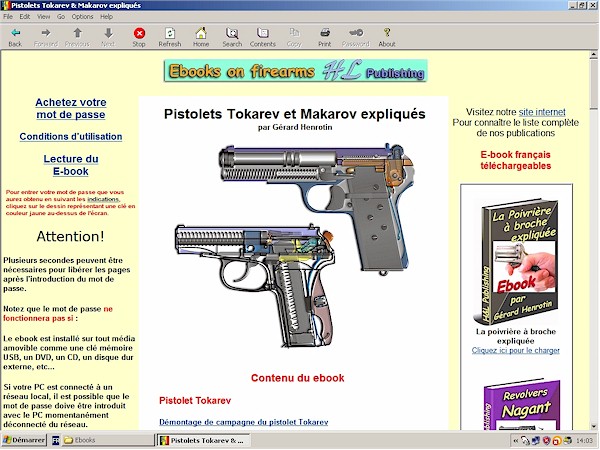Open the File menu
This screenshot has height=450, width=600.
(8, 16)
